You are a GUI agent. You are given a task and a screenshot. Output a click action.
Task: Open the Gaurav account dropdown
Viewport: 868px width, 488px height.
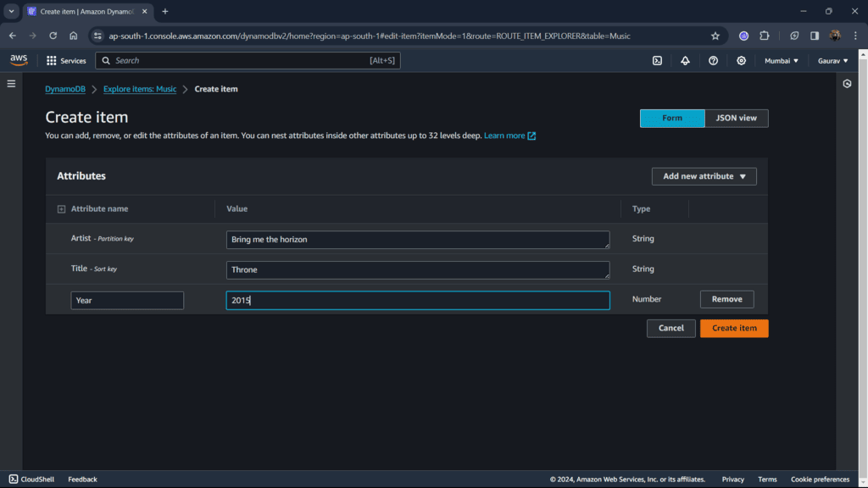click(832, 61)
